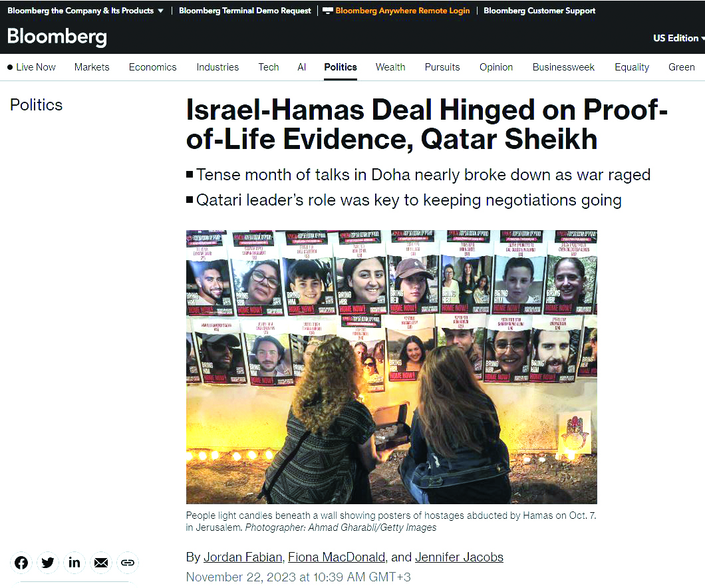Click the Bloomberg Anywhere monitor icon
The image size is (705, 588).
(328, 11)
